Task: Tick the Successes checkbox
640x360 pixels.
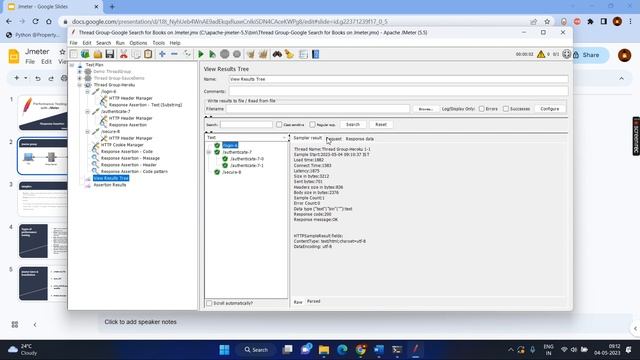Action: [x=506, y=109]
